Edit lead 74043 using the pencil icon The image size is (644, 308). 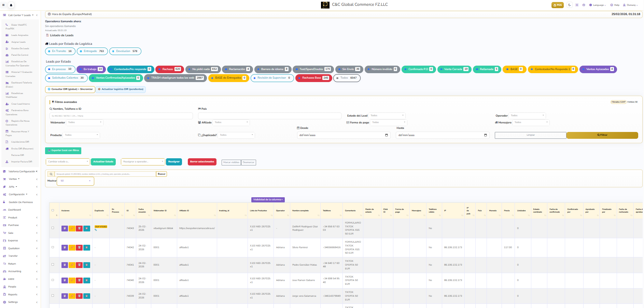(72, 228)
